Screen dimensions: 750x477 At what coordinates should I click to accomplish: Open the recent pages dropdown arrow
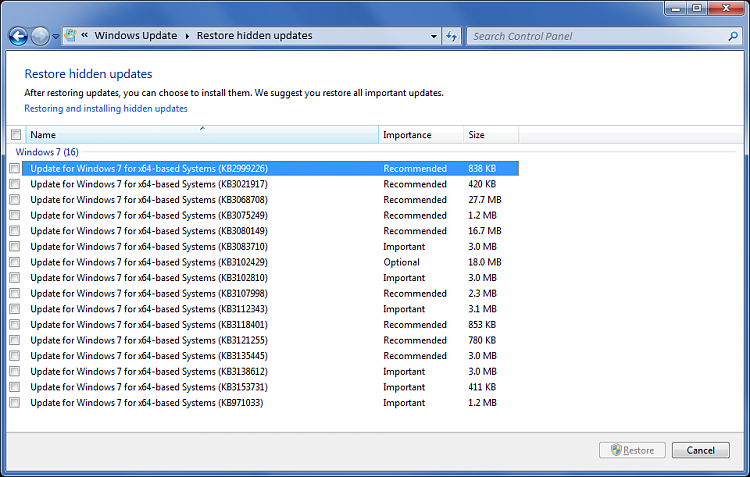[x=55, y=36]
